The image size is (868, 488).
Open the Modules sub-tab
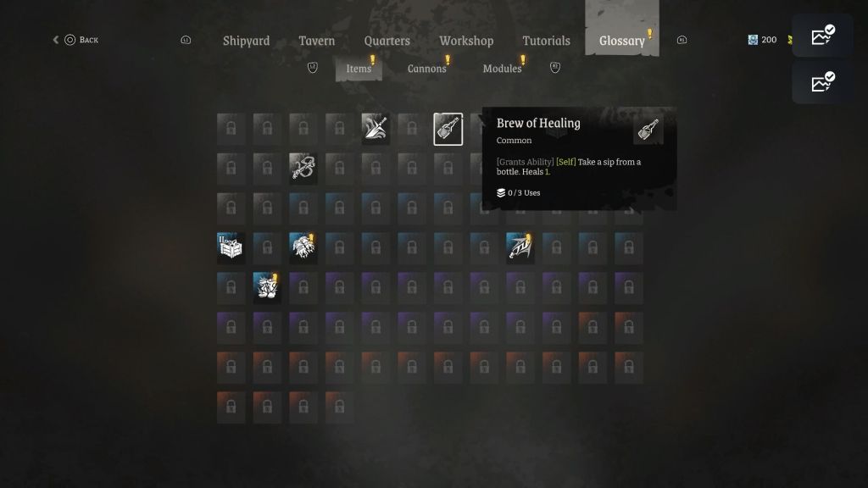pyautogui.click(x=502, y=69)
